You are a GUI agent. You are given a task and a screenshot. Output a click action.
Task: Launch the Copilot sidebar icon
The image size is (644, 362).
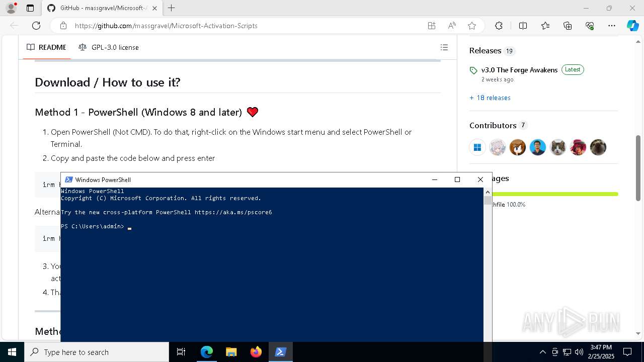pos(632,26)
